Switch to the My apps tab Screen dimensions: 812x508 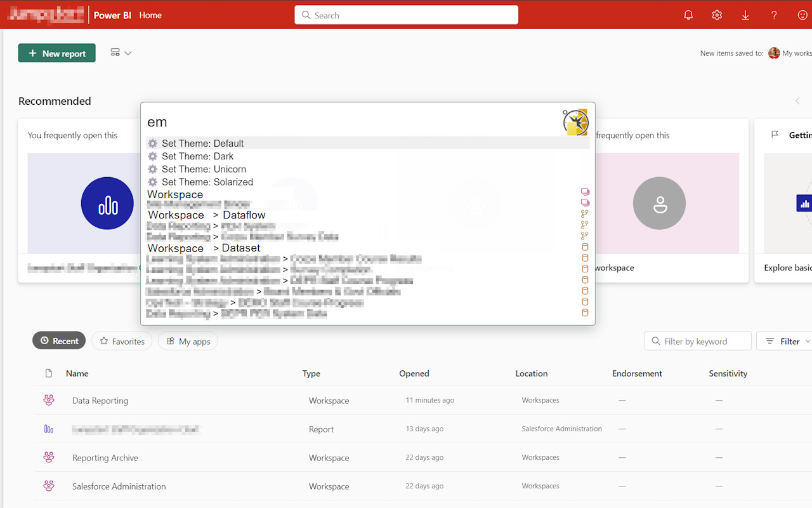pyautogui.click(x=188, y=341)
